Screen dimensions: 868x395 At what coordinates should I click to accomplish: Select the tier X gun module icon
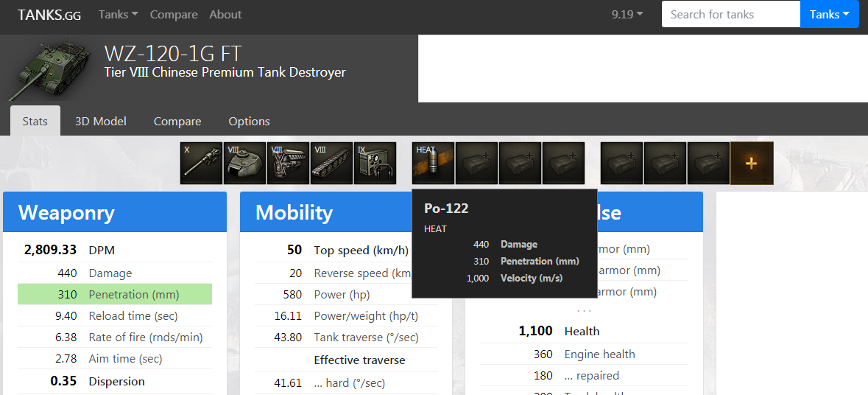click(x=202, y=163)
